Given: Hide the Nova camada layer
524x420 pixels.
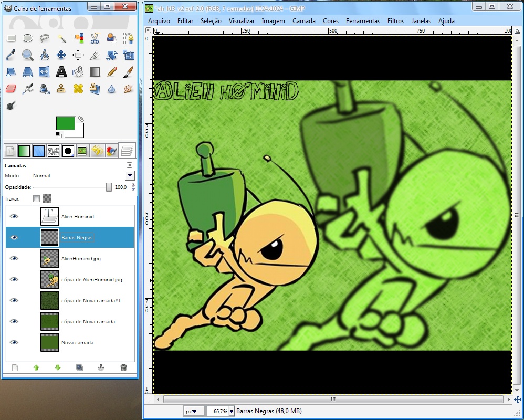Looking at the screenshot, I should (x=14, y=342).
